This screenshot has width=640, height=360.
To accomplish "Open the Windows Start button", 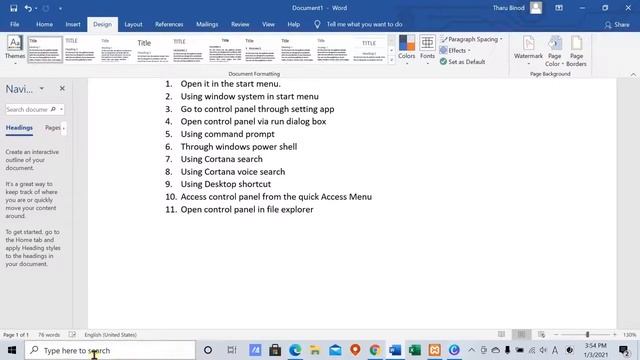I will pos(12,350).
